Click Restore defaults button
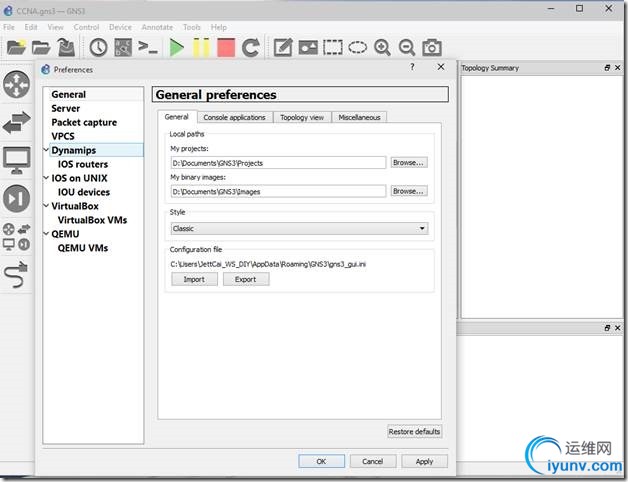The width and height of the screenshot is (628, 482). [x=415, y=432]
